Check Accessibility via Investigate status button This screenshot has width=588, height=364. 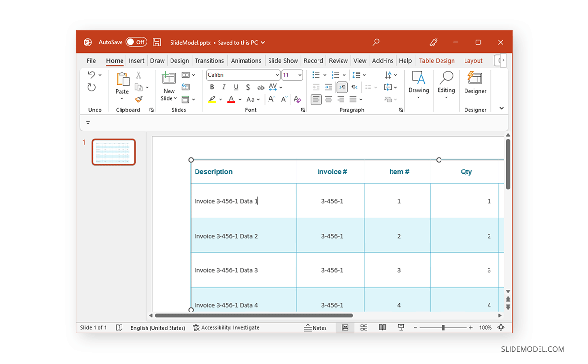(x=226, y=327)
